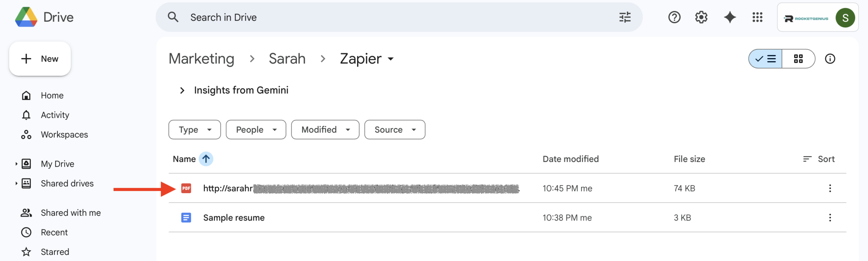
Task: Click the Gemini sparkle icon
Action: tap(730, 17)
